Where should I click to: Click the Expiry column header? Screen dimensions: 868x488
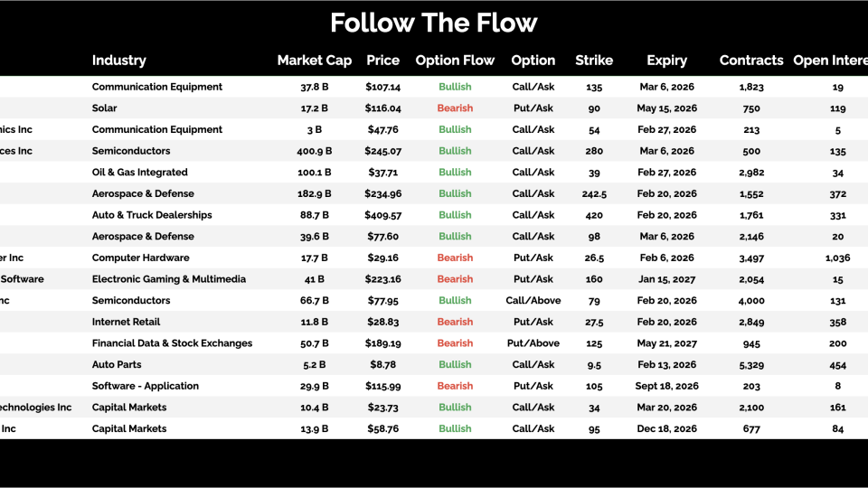point(666,61)
